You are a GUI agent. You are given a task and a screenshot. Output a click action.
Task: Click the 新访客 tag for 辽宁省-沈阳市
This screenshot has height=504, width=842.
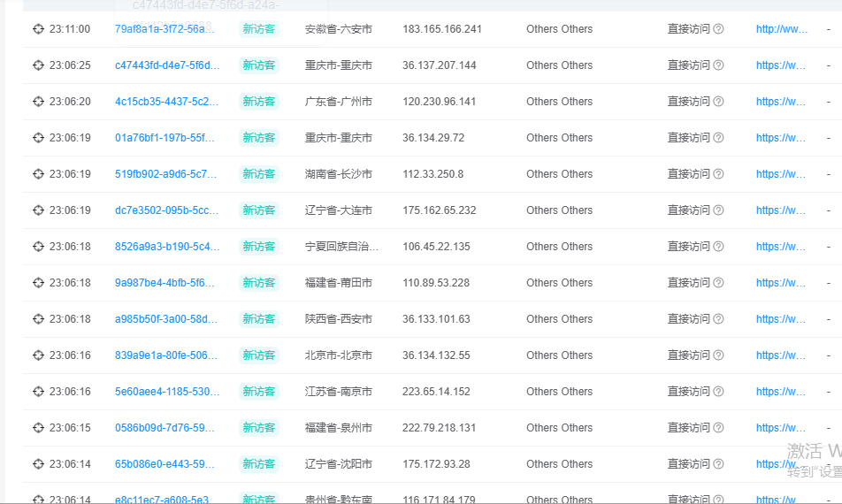pyautogui.click(x=259, y=463)
